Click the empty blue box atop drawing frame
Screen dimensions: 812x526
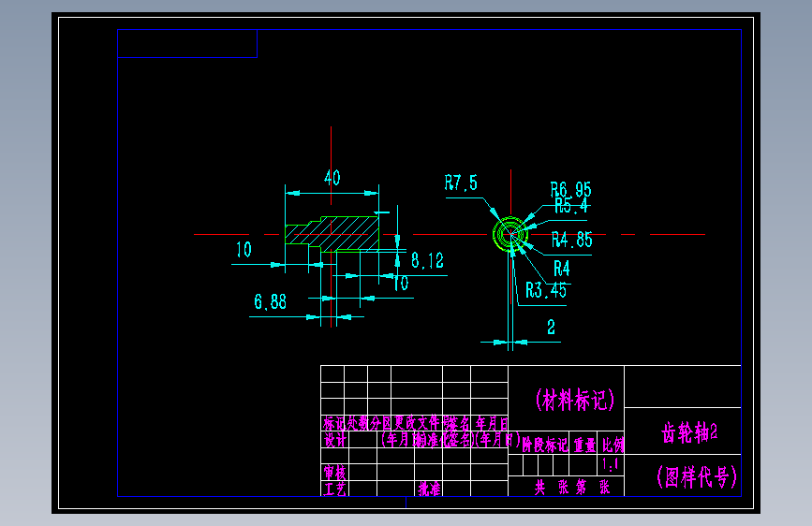pyautogui.click(x=187, y=43)
